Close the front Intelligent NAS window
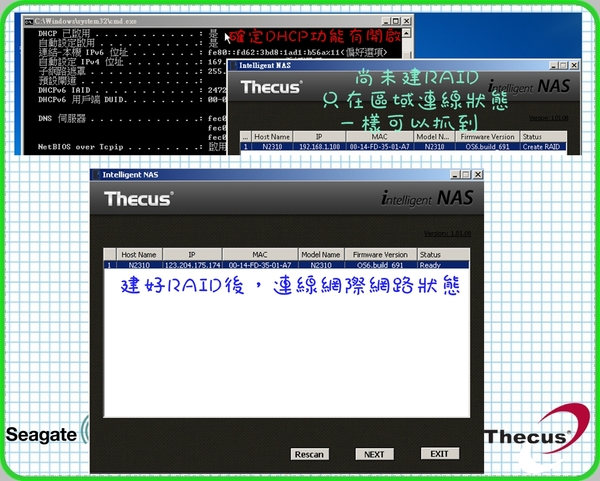This screenshot has width=600, height=481. 478,174
